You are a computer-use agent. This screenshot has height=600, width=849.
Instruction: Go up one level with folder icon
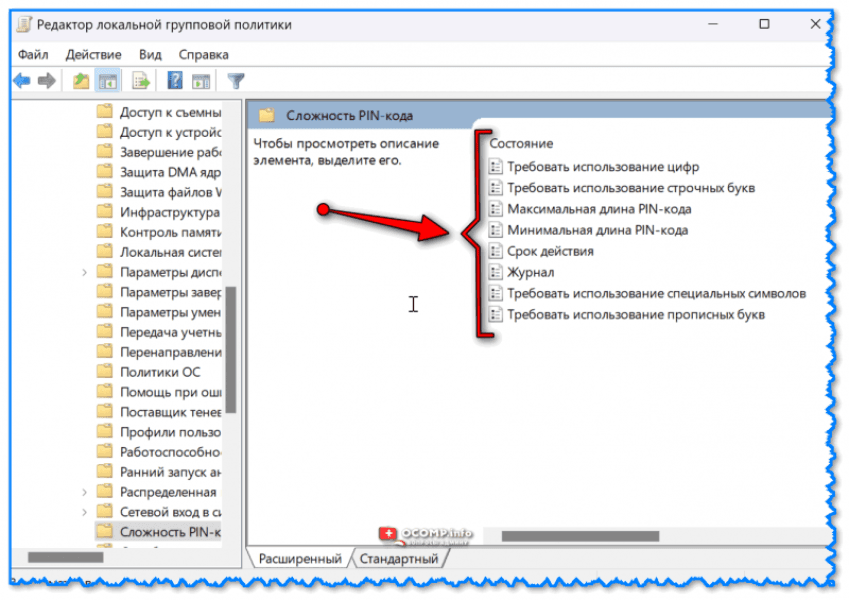(82, 81)
